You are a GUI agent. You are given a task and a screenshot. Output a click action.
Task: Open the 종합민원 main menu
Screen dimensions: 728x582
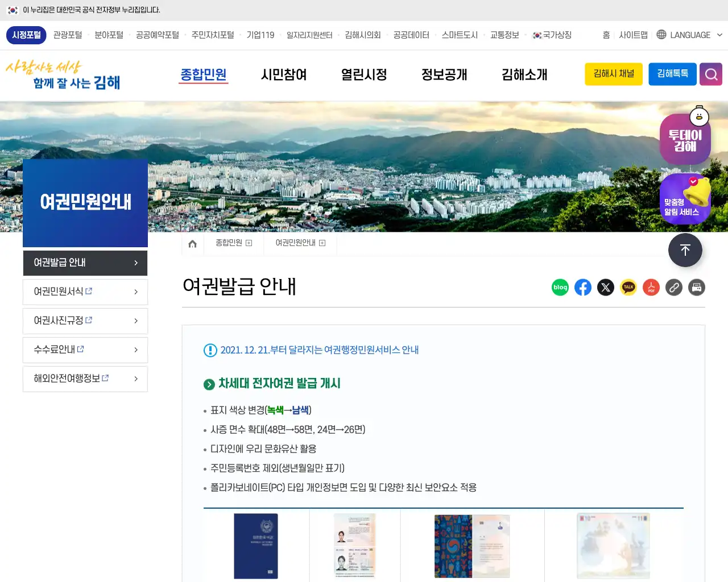point(204,74)
